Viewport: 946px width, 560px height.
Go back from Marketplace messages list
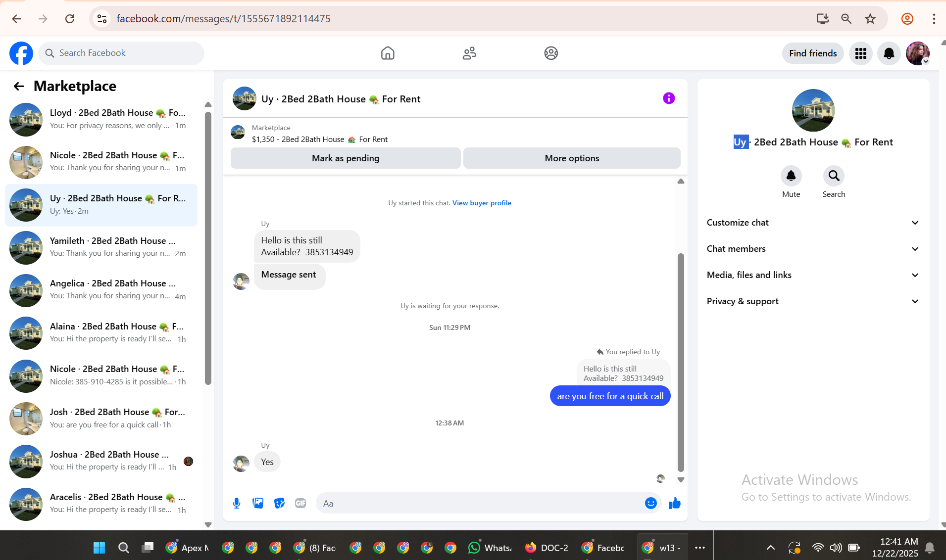(19, 87)
